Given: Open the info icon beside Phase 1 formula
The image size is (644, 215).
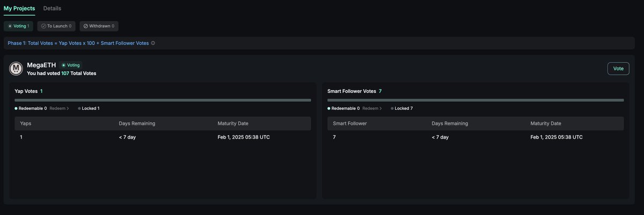Looking at the screenshot, I should tap(153, 43).
